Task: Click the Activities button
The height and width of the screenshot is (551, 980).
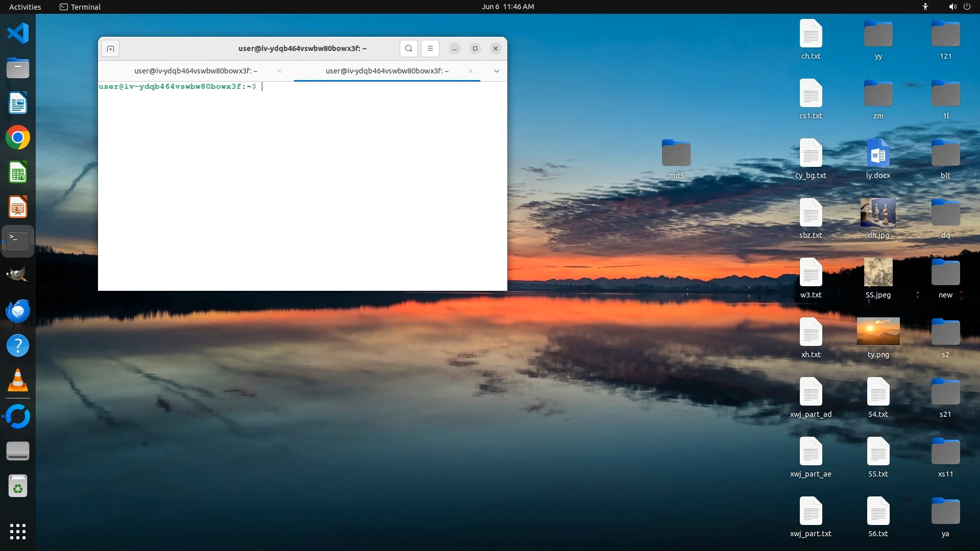Action: coord(25,7)
